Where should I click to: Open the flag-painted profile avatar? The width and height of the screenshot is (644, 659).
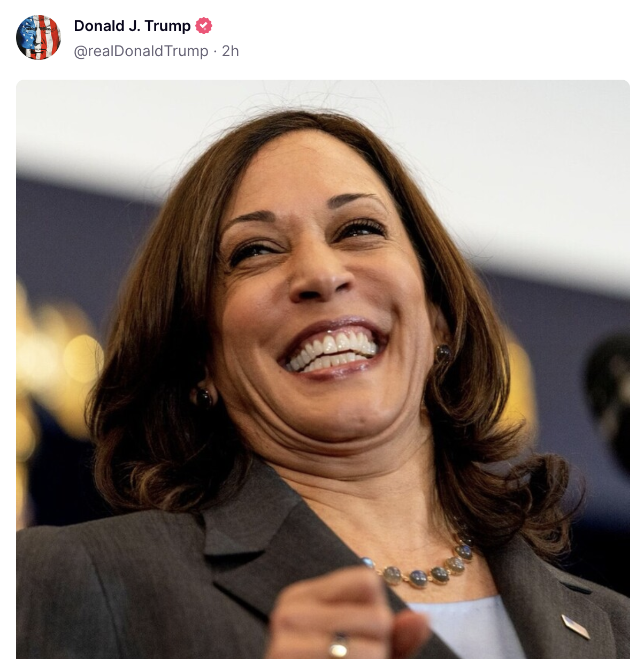pyautogui.click(x=39, y=37)
